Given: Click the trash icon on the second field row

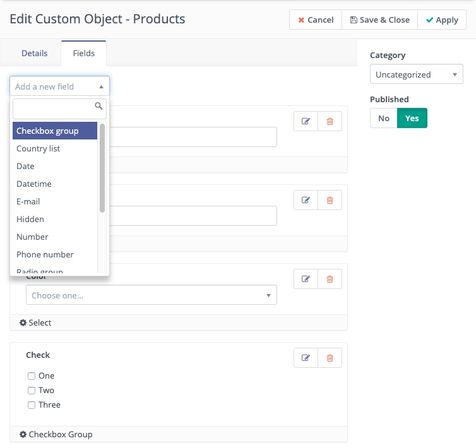Looking at the screenshot, I should pyautogui.click(x=330, y=200).
